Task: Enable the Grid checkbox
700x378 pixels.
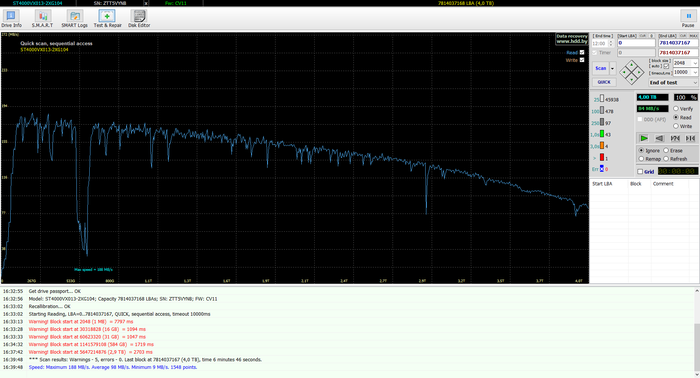Action: [x=640, y=171]
